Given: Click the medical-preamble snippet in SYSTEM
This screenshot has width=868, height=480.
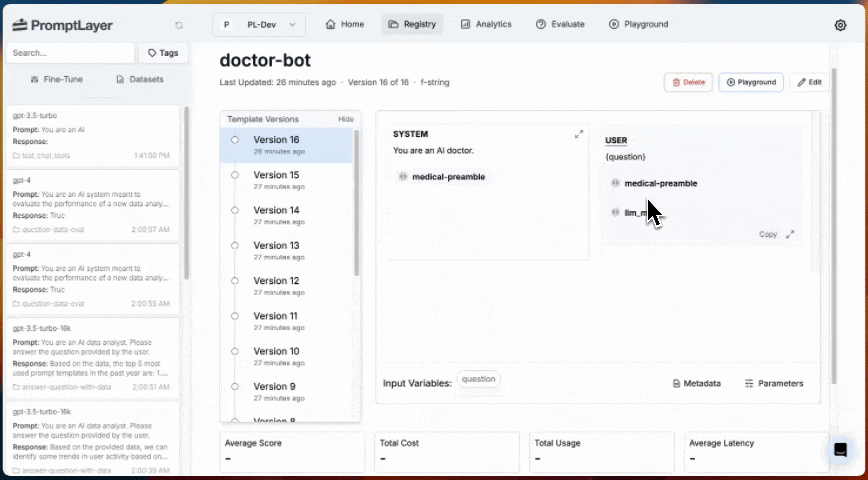Looking at the screenshot, I should 442,177.
